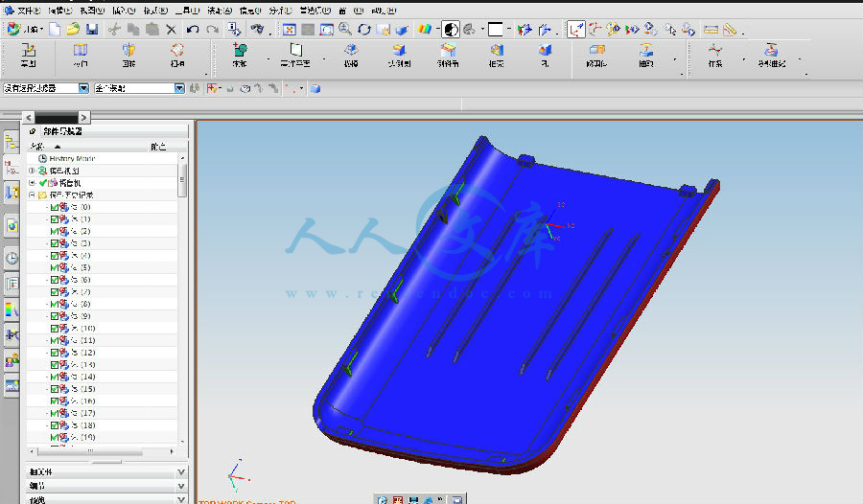Click the measure distance ruler icon
Screen dimensions: 863x504
coord(711,30)
